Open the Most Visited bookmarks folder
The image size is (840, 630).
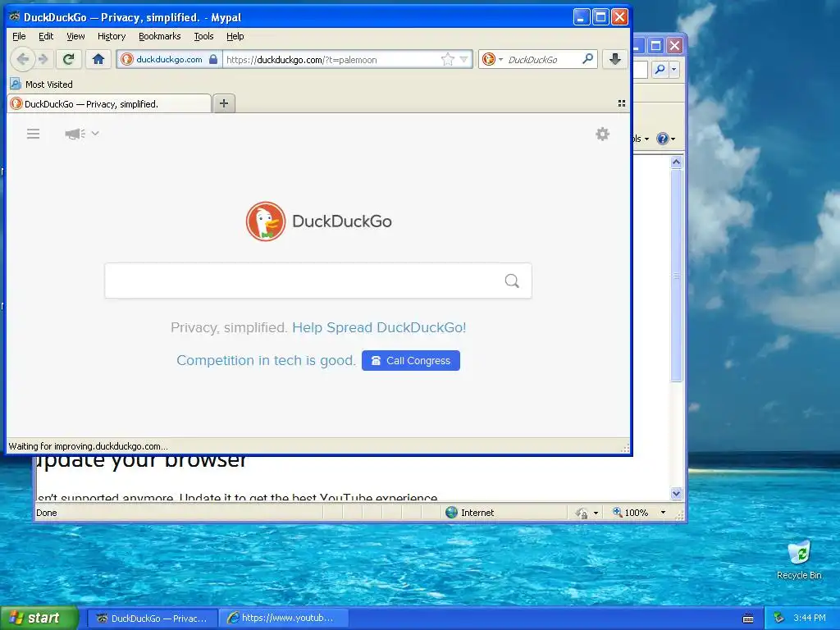(42, 84)
